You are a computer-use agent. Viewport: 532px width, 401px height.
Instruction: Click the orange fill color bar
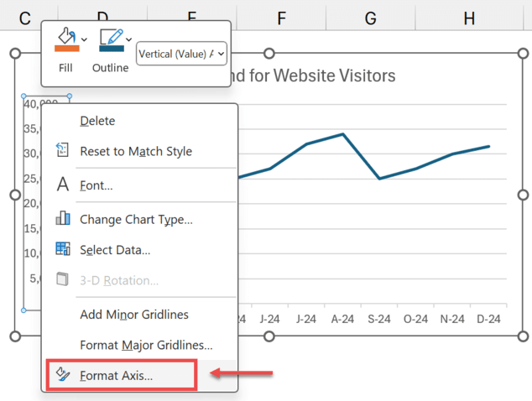tap(65, 49)
